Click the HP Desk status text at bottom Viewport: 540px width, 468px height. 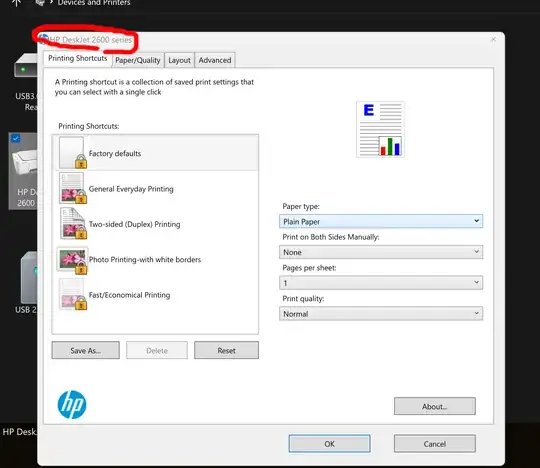pyautogui.click(x=19, y=431)
